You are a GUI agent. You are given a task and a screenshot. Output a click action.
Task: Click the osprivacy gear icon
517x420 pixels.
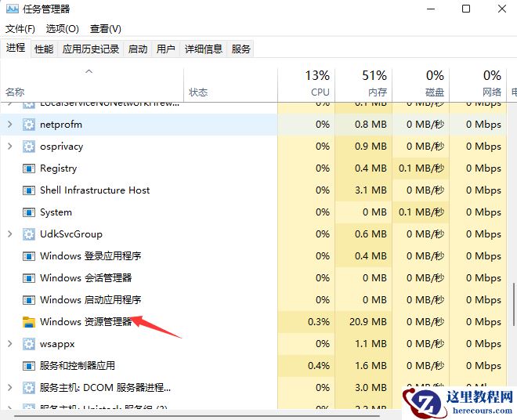(x=29, y=147)
